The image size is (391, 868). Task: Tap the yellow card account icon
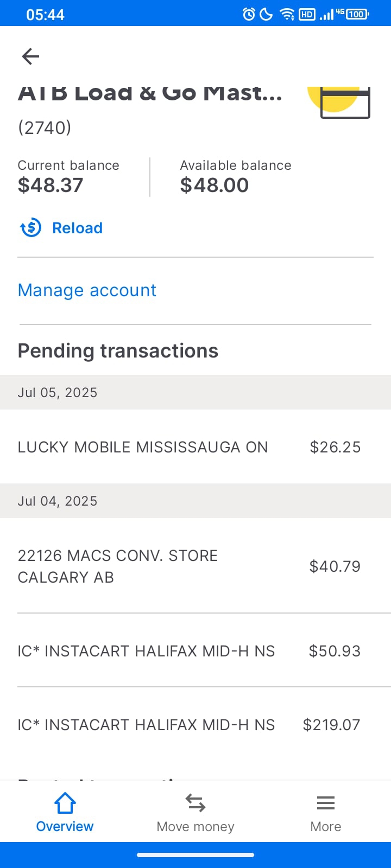[x=340, y=101]
